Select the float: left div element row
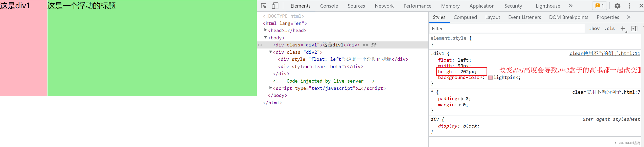This screenshot has height=147, width=644. tap(343, 59)
